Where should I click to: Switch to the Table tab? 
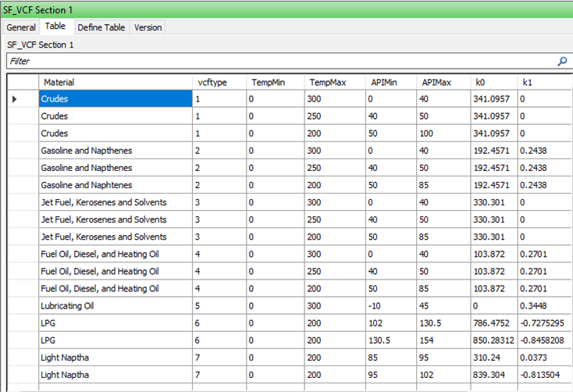point(55,27)
